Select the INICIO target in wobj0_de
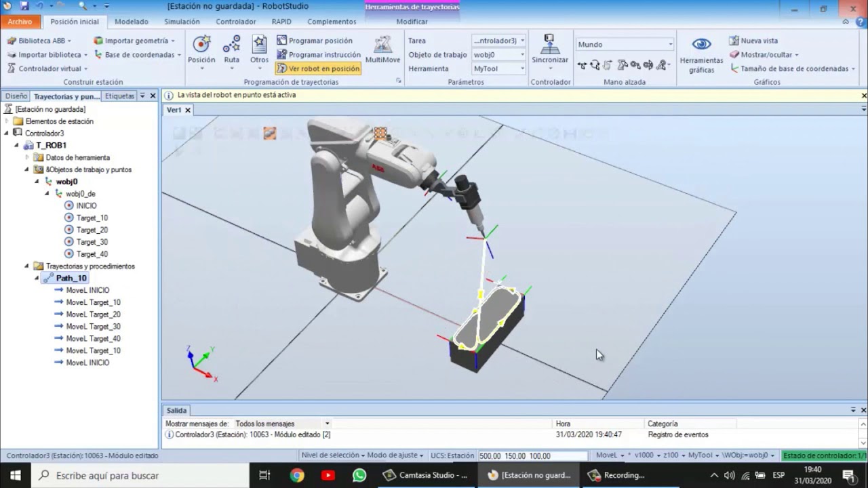 click(x=86, y=205)
